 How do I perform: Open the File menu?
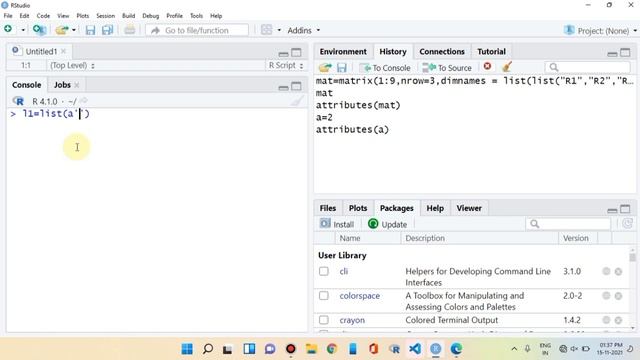(x=8, y=16)
